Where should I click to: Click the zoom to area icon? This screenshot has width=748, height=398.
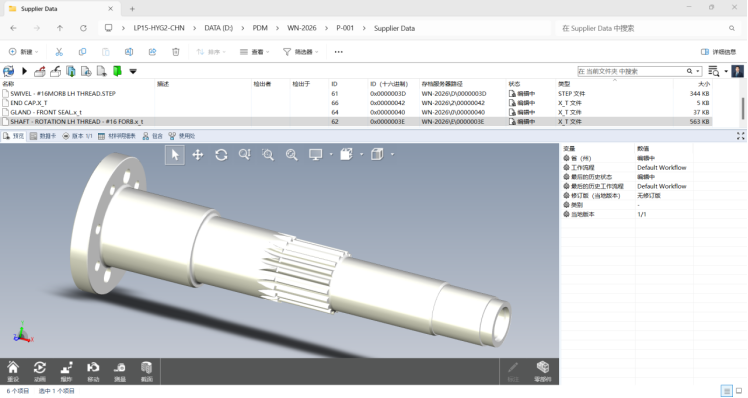click(268, 155)
